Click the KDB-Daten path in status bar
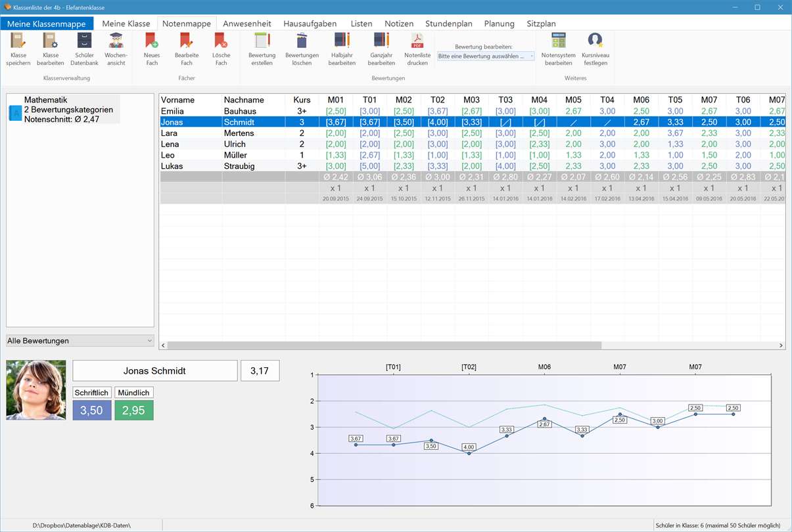Image resolution: width=792 pixels, height=532 pixels. click(82, 525)
